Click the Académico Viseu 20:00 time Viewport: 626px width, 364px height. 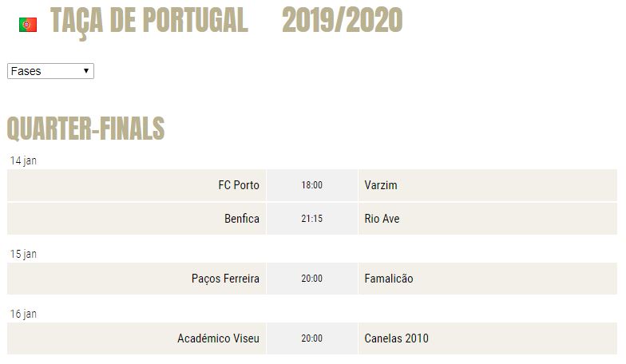[311, 338]
